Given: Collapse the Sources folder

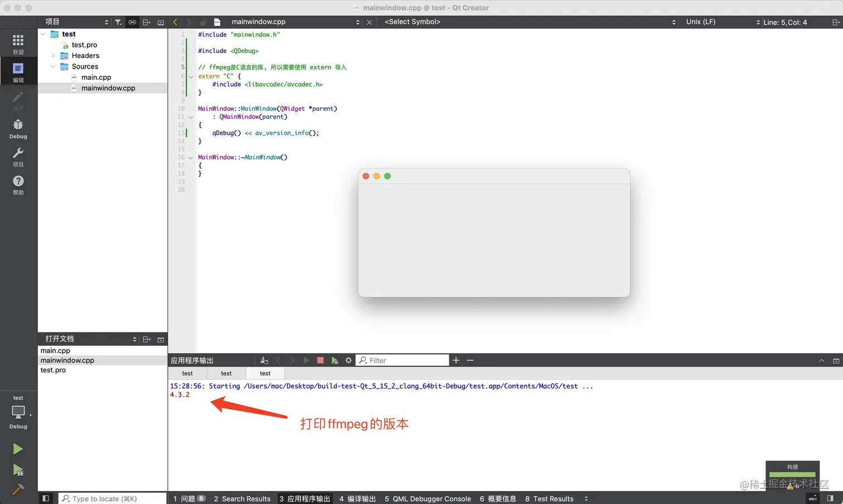Looking at the screenshot, I should (x=53, y=66).
